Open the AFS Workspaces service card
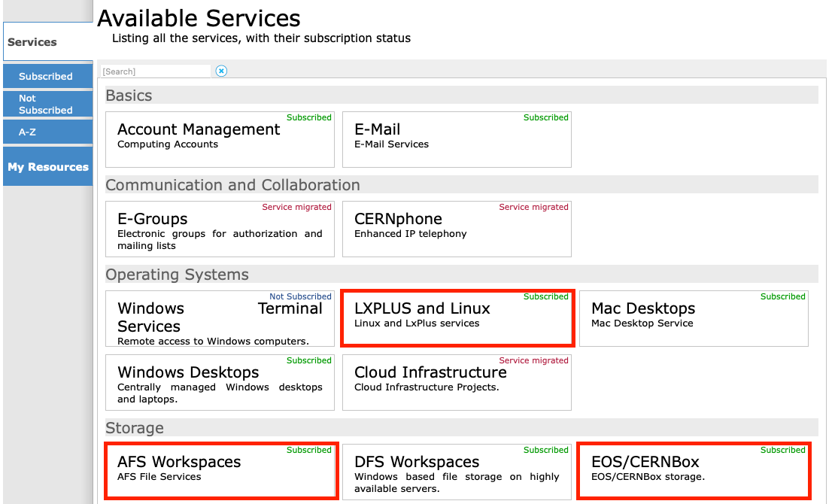The height and width of the screenshot is (504, 835). pos(220,472)
